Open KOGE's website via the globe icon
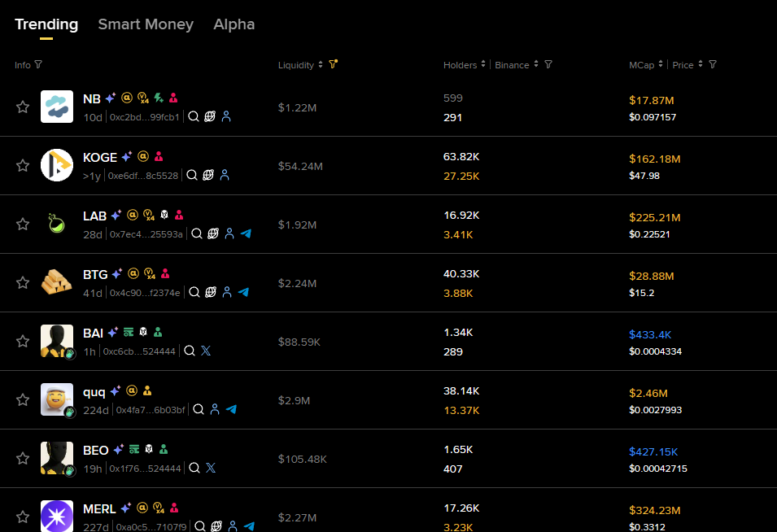The width and height of the screenshot is (777, 532). pyautogui.click(x=208, y=175)
